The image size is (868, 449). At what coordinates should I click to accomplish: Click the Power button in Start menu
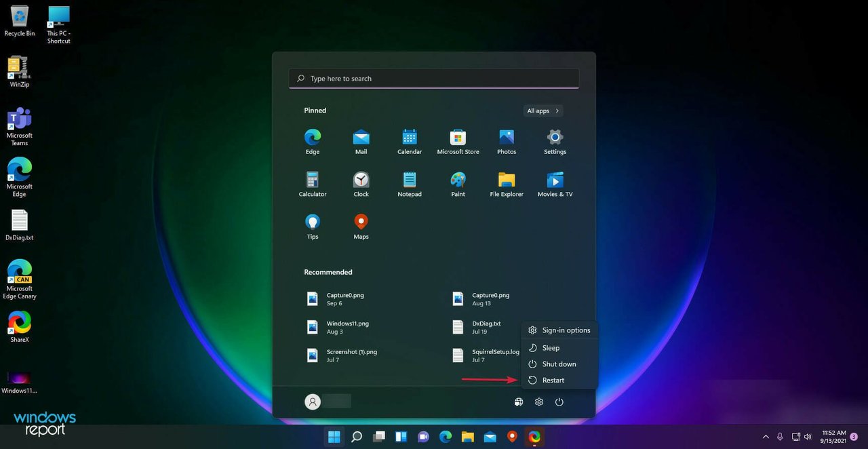559,402
